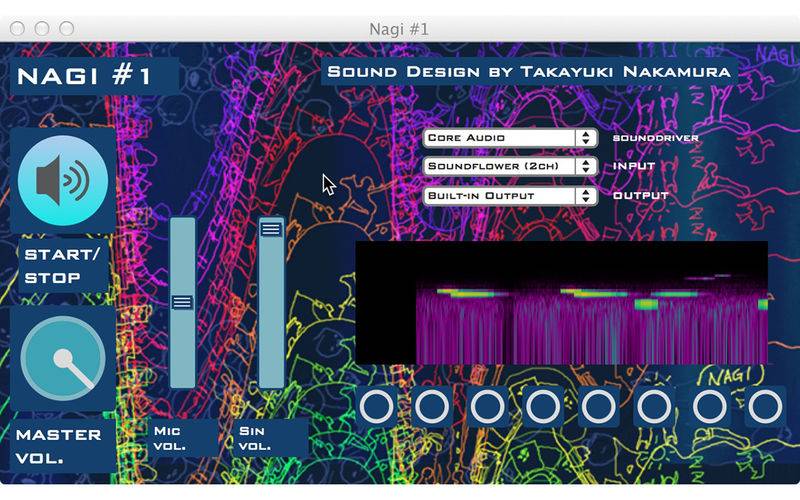Click the Master Vol. label

point(63,446)
